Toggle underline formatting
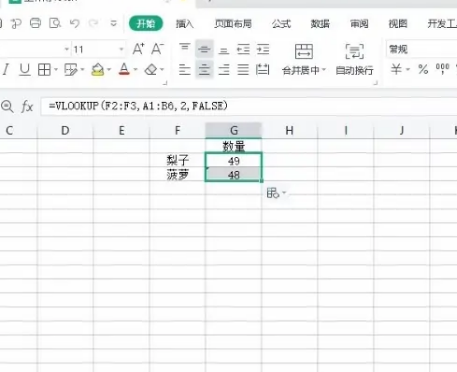Viewport: 457px width, 372px height. point(25,70)
